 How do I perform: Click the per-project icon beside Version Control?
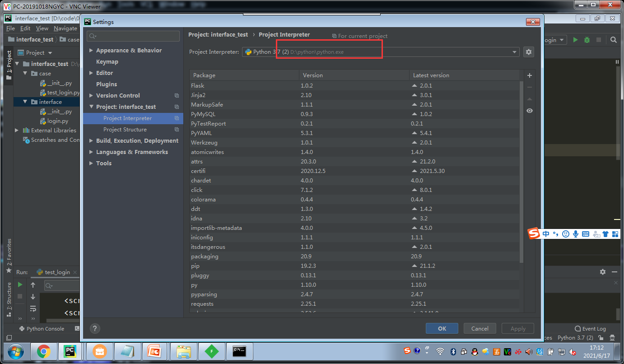click(177, 96)
